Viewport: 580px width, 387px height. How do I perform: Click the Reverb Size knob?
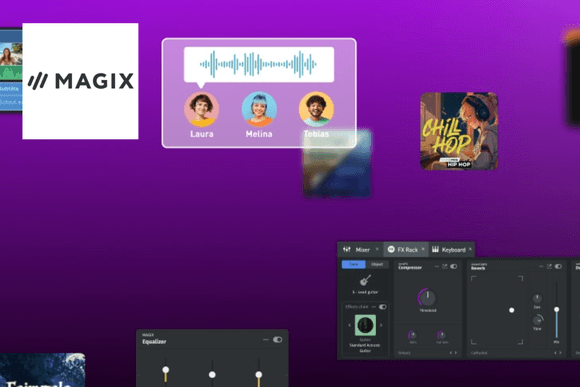click(537, 299)
